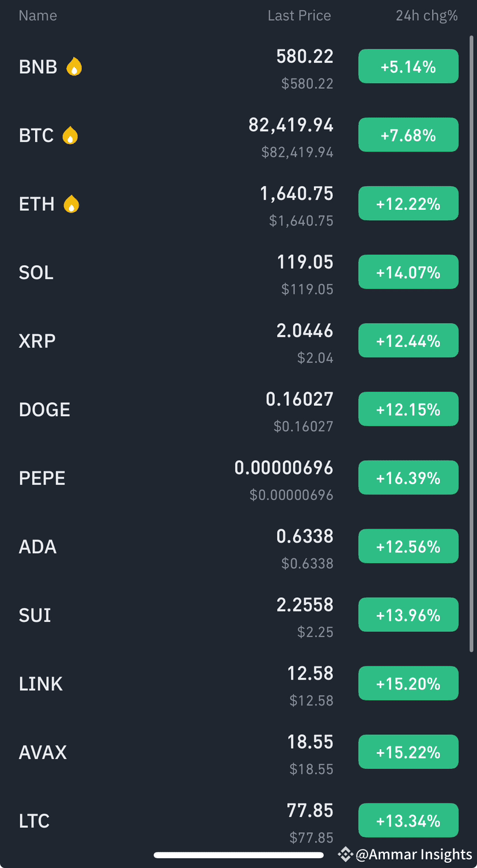Screen dimensions: 477x868
Task: Select the LTC row at the bottom
Action: pos(238,821)
